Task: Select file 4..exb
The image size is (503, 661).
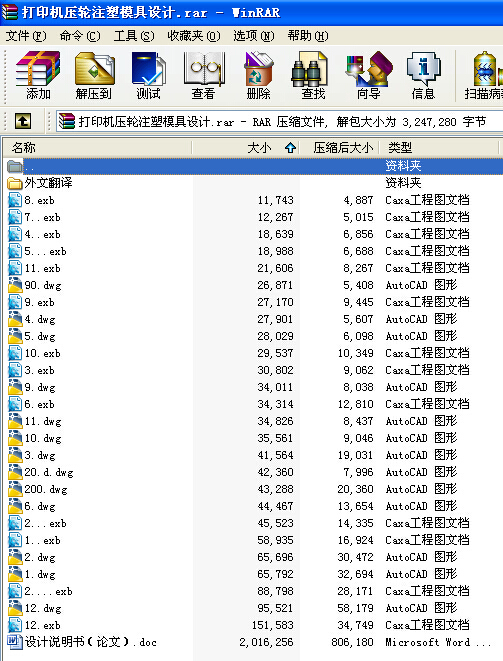Action: click(42, 234)
